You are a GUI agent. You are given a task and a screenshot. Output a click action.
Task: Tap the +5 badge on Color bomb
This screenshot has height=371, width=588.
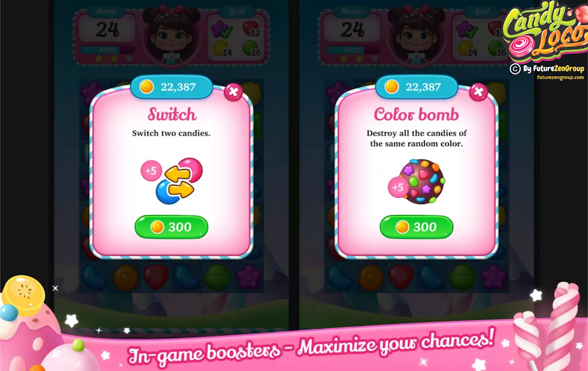pyautogui.click(x=398, y=187)
